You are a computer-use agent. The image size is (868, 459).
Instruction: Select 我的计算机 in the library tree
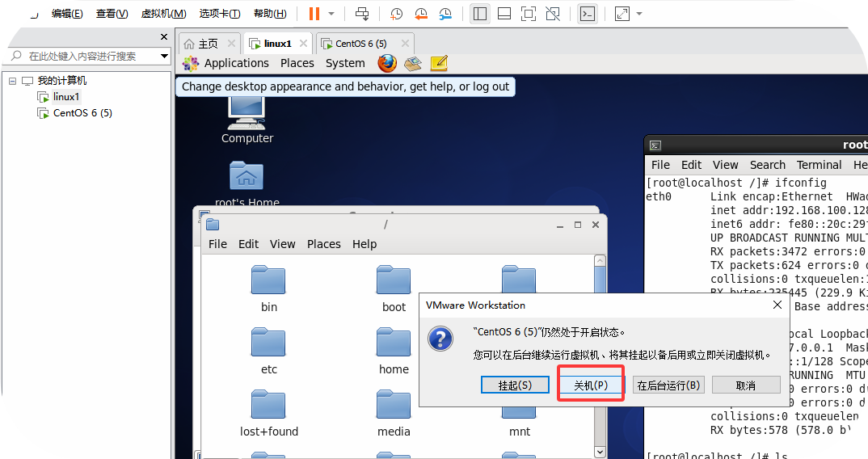click(62, 81)
